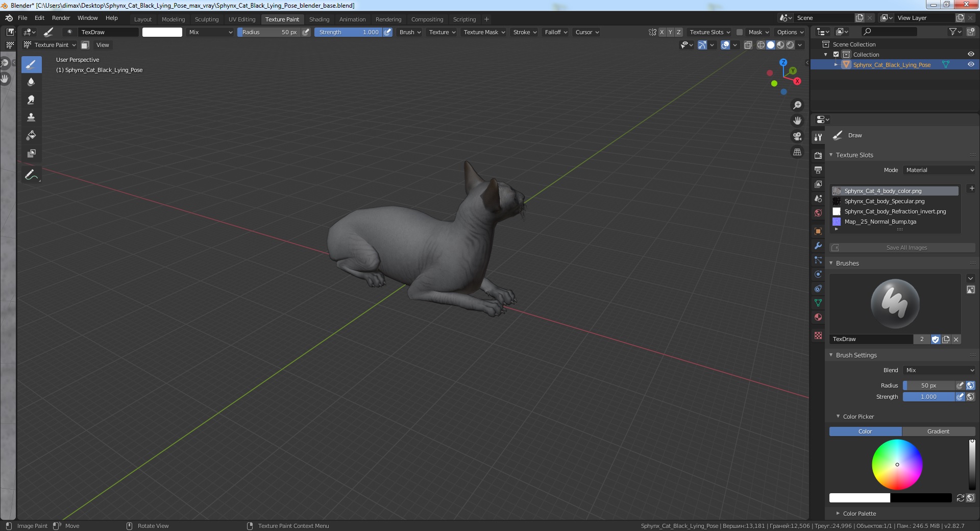Switch to Solid viewport shading
Screen dimensions: 980x531
click(x=771, y=45)
